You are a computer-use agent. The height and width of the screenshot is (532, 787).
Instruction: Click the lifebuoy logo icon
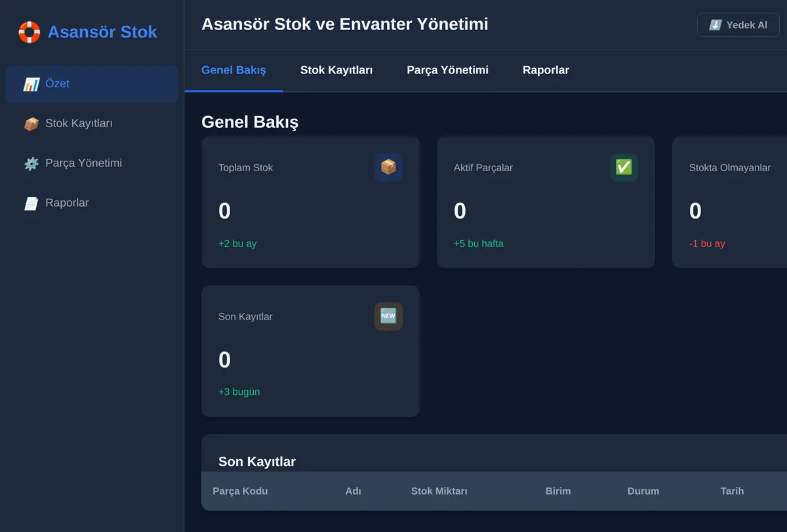coord(30,31)
